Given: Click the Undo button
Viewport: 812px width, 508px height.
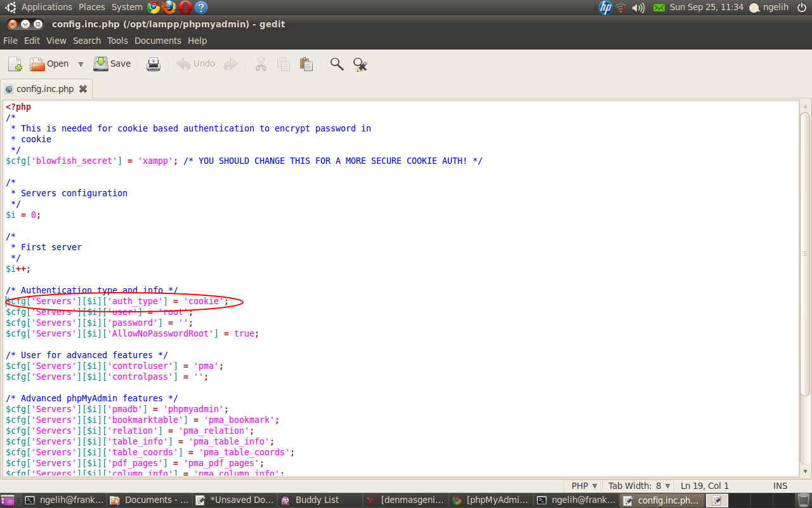Looking at the screenshot, I should pos(196,63).
